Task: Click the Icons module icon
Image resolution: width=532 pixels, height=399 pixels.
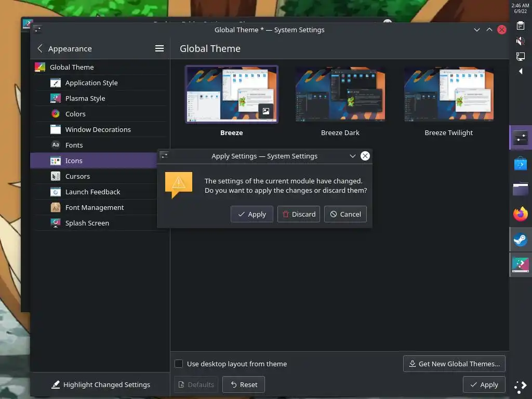Action: (55, 161)
